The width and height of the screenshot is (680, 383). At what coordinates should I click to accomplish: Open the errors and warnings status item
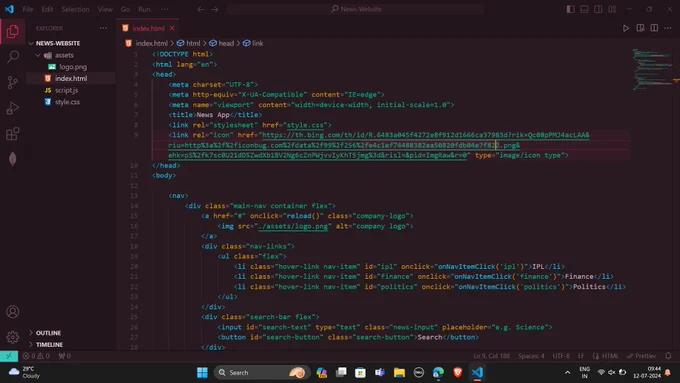(x=36, y=356)
